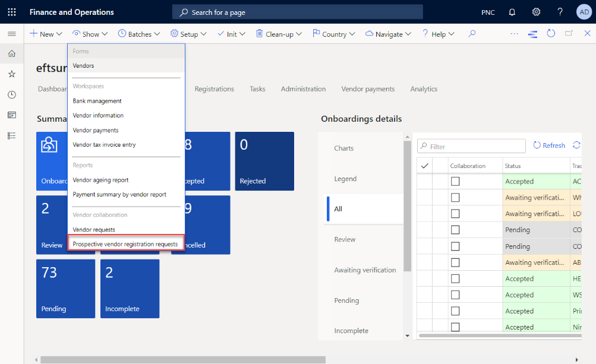Open the Help dropdown in action bar

tap(439, 34)
